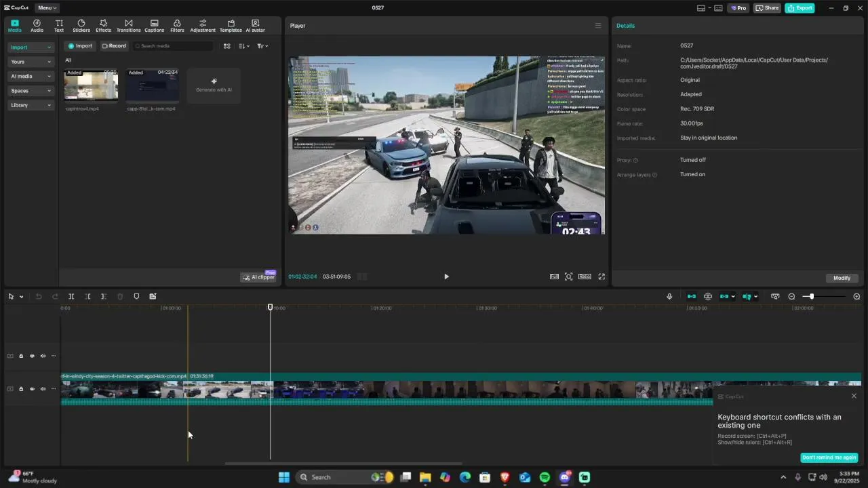Open the Stickers panel
868x488 pixels.
pos(81,26)
